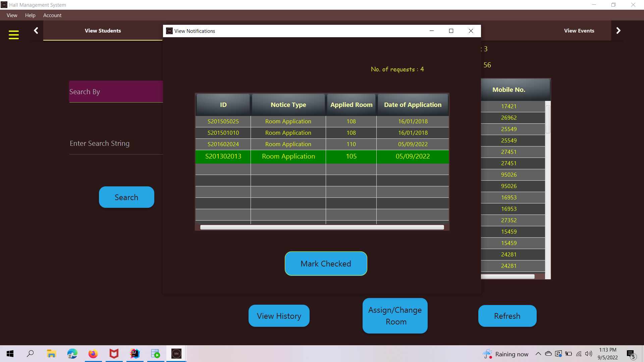This screenshot has width=644, height=362.
Task: Click the Enter Search String field
Action: click(x=116, y=143)
